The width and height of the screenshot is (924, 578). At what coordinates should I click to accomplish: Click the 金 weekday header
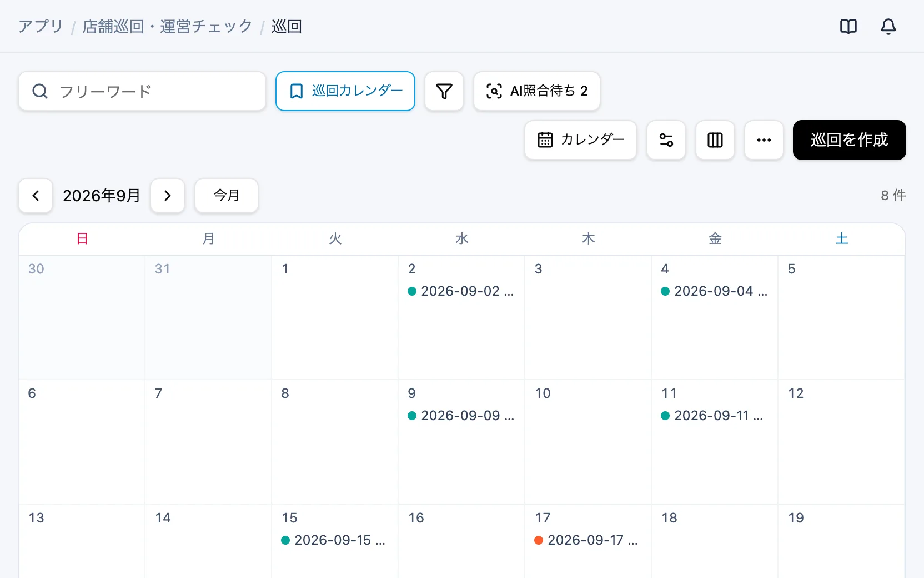tap(715, 239)
